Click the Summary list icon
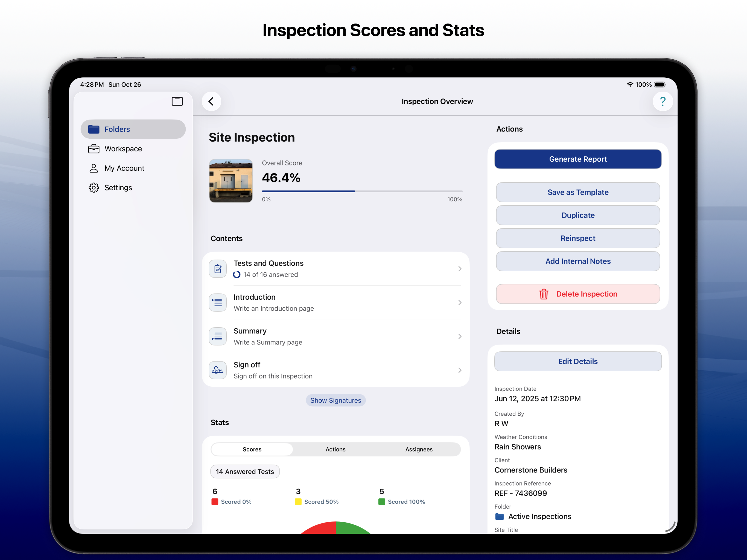The width and height of the screenshot is (747, 560). tap(218, 336)
